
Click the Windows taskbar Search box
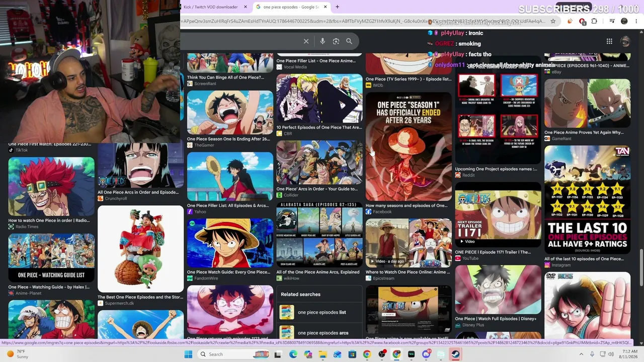[233, 354]
